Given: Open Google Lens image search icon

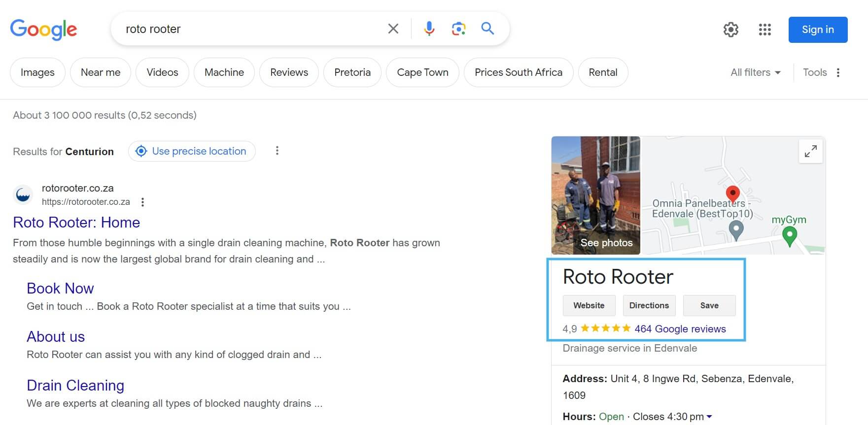Looking at the screenshot, I should (x=458, y=29).
